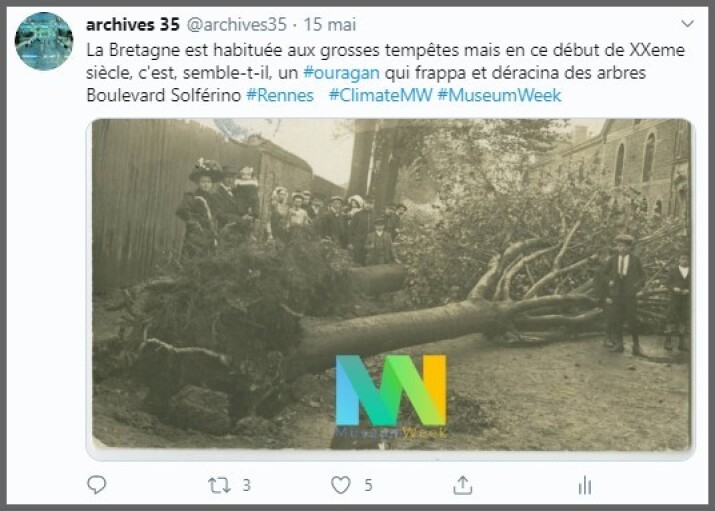Viewport: 715px width, 511px height.
Task: View tweet analytics bar chart icon
Action: click(x=585, y=485)
